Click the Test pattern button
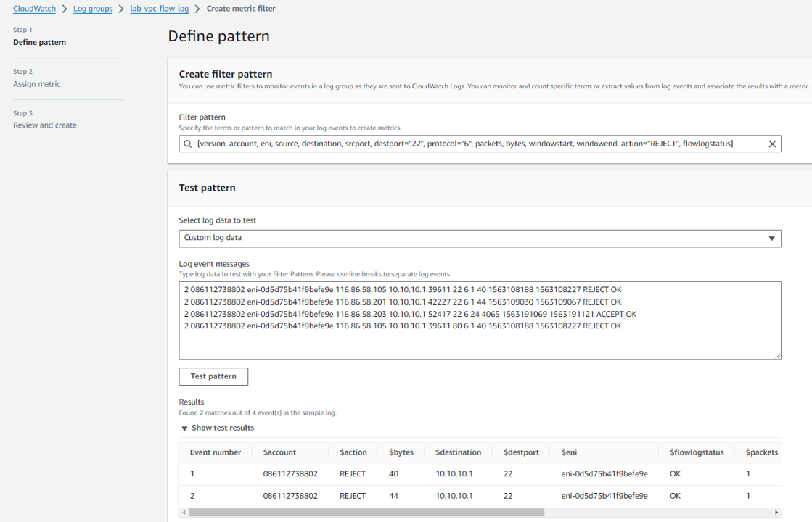This screenshot has width=812, height=522. coord(213,376)
